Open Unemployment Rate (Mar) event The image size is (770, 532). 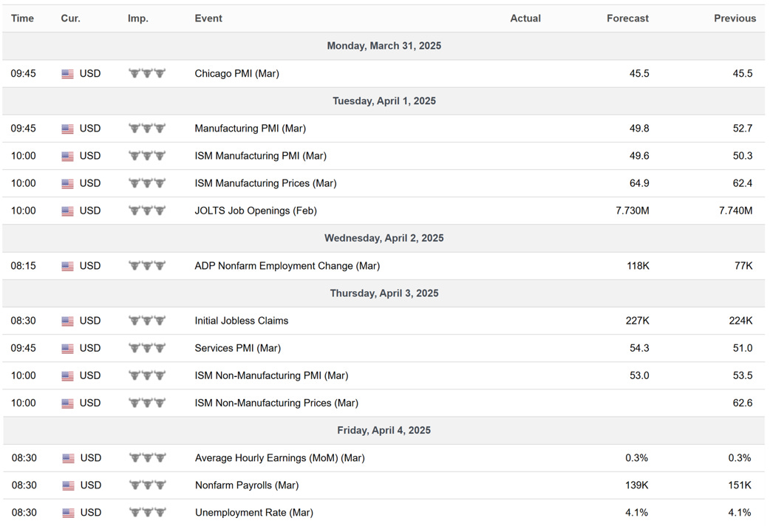click(254, 513)
